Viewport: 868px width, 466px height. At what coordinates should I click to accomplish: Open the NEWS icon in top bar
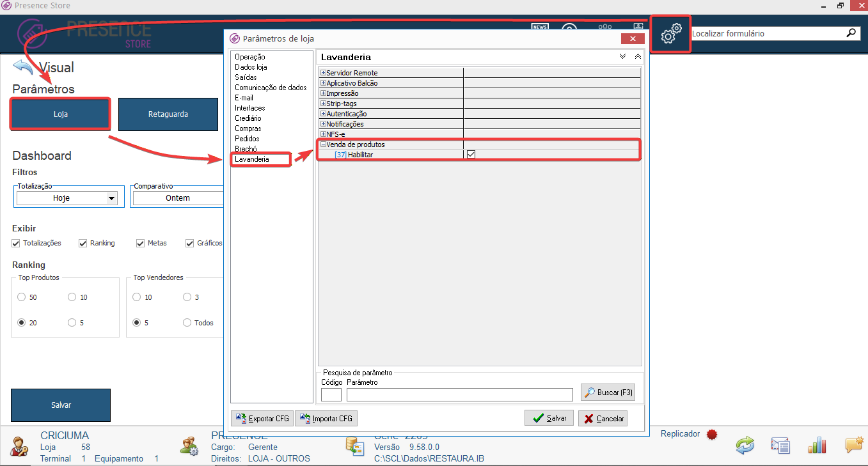540,27
